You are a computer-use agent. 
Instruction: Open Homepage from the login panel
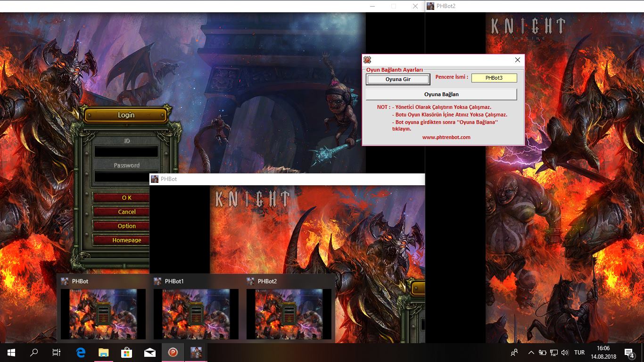click(122, 240)
